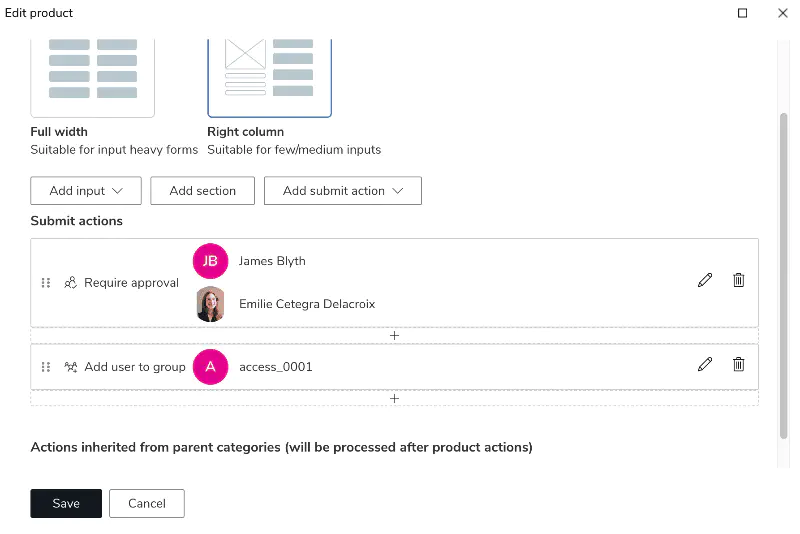Delete the Require approval action
Image resolution: width=800 pixels, height=534 pixels.
coord(738,280)
